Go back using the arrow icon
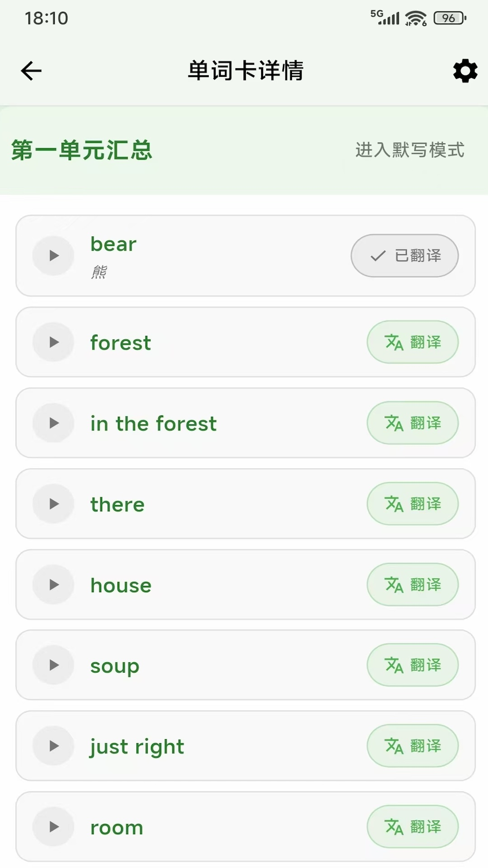This screenshot has width=488, height=868. [x=31, y=71]
